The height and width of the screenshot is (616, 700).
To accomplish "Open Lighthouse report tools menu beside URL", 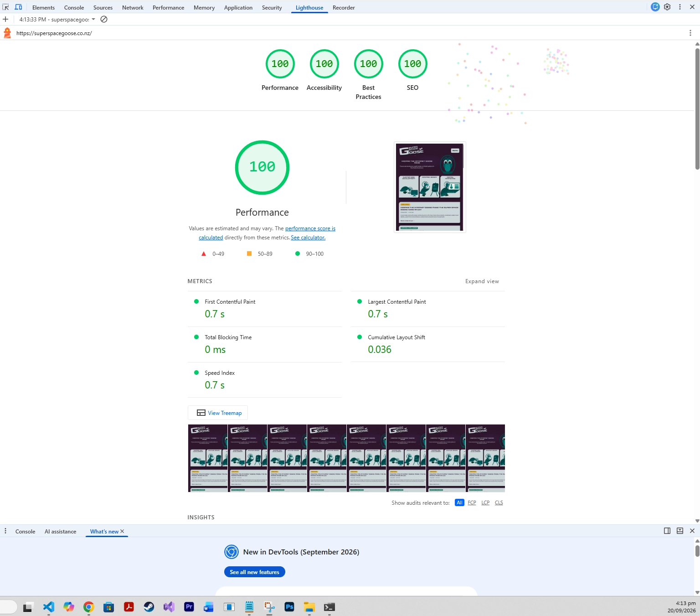I will 690,33.
